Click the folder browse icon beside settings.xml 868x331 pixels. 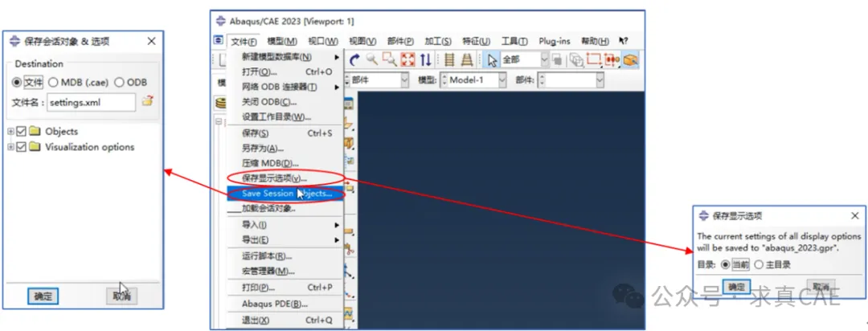147,101
